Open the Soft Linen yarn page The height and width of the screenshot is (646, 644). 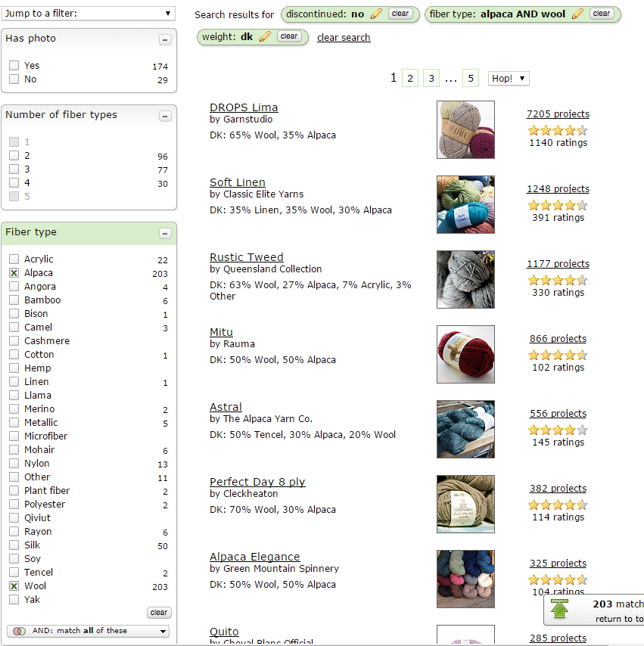tap(238, 182)
